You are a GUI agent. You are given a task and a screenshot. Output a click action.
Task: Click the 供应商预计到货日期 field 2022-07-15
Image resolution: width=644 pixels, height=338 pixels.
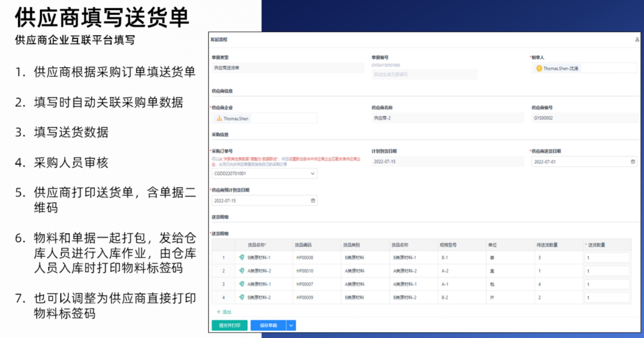265,200
